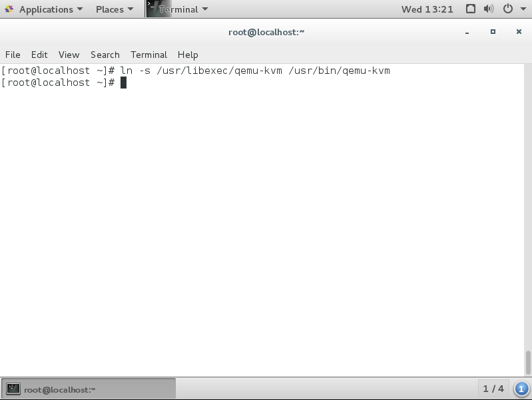Image resolution: width=532 pixels, height=400 pixels.
Task: Click the volume speaker icon
Action: point(489,9)
